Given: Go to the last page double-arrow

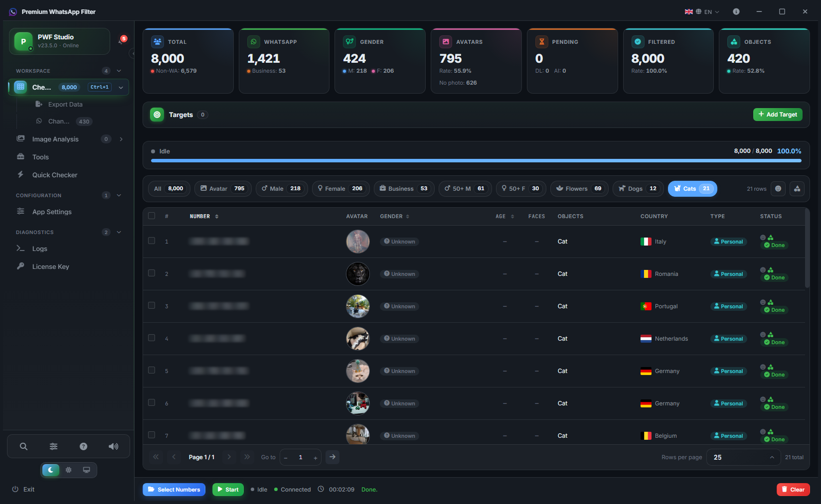Looking at the screenshot, I should 247,457.
